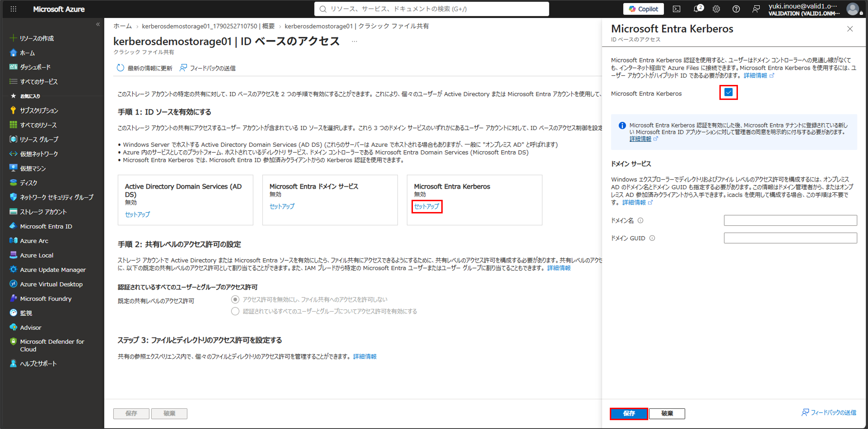The image size is (868, 429).
Task: Click the kerberosdemostorage01_1790252710750 | 概要 breadcrumb
Action: (x=208, y=26)
